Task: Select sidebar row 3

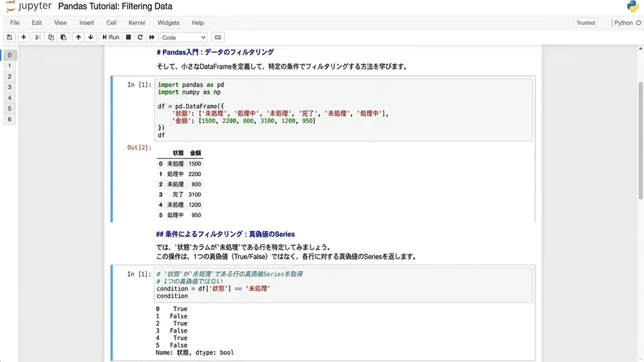Action: click(x=9, y=87)
